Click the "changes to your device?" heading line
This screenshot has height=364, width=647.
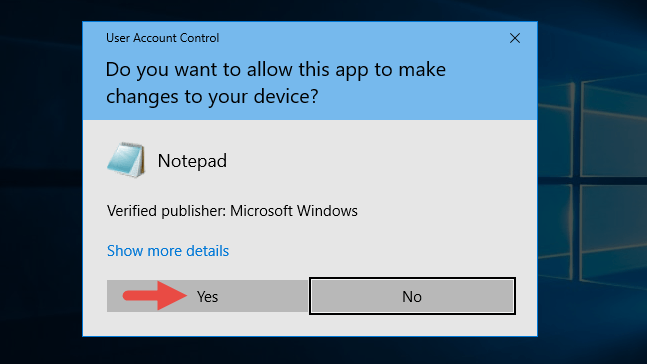tap(212, 97)
